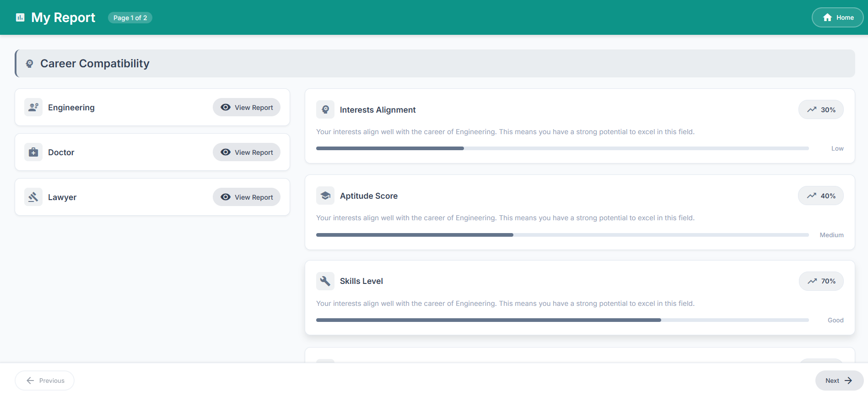
Task: Click the Lawyer gavel icon
Action: coord(33,197)
